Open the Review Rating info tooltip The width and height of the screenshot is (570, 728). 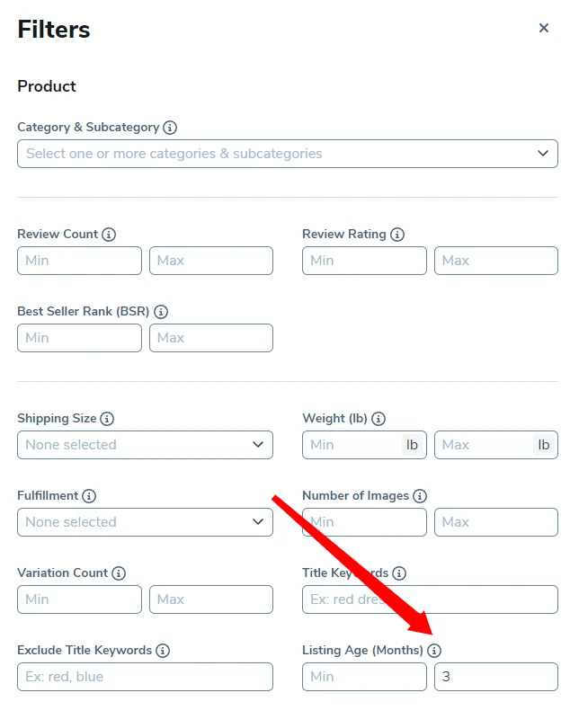tap(396, 234)
